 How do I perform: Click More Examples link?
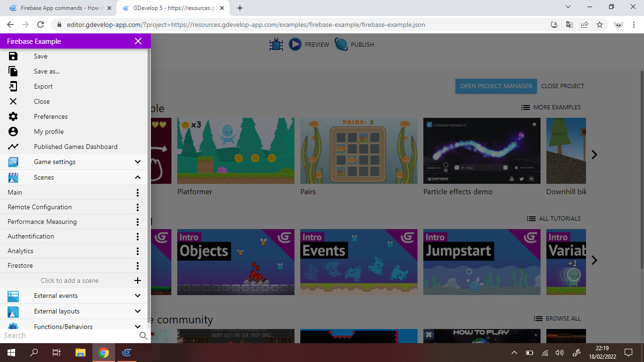click(551, 107)
